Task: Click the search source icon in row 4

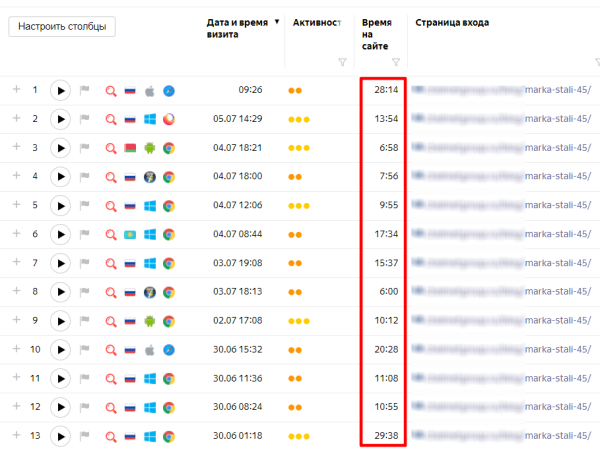Action: [x=111, y=177]
